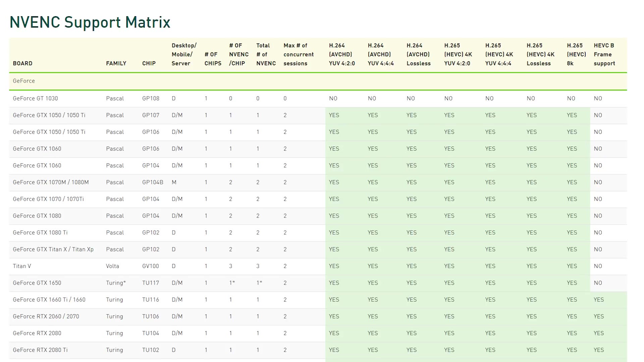The image size is (644, 362).
Task: Click H.265 4K Lossless YES cell for RTX 2080
Action: coord(532,333)
